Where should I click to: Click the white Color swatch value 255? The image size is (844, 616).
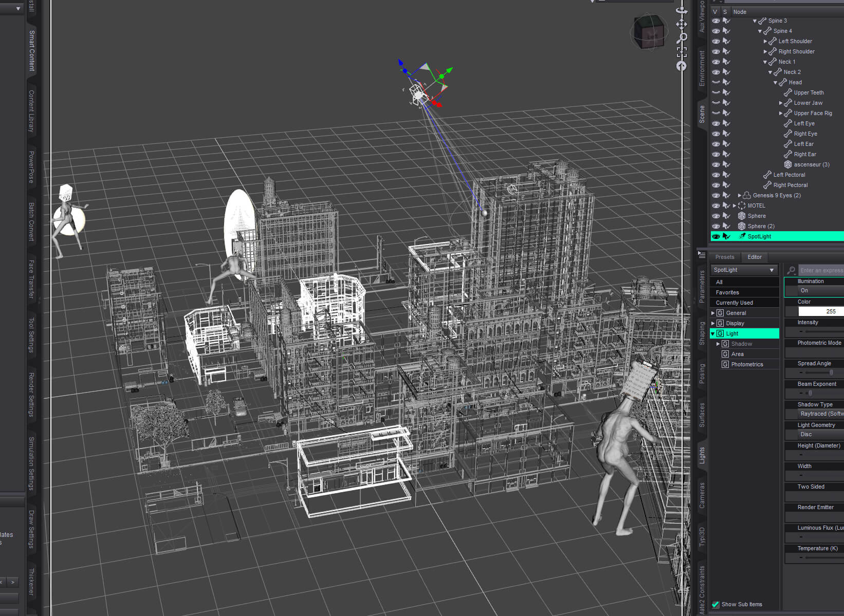(821, 311)
